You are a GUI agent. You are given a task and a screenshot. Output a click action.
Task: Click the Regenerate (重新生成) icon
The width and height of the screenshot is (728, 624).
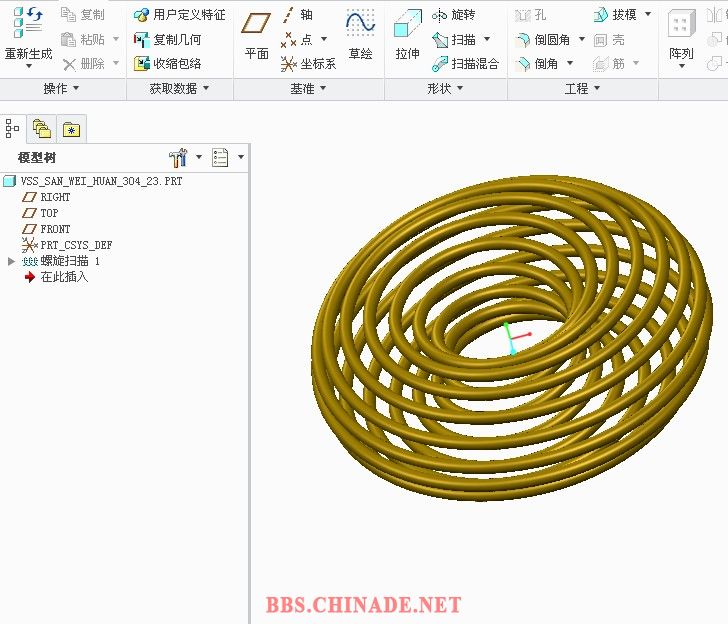pyautogui.click(x=28, y=22)
